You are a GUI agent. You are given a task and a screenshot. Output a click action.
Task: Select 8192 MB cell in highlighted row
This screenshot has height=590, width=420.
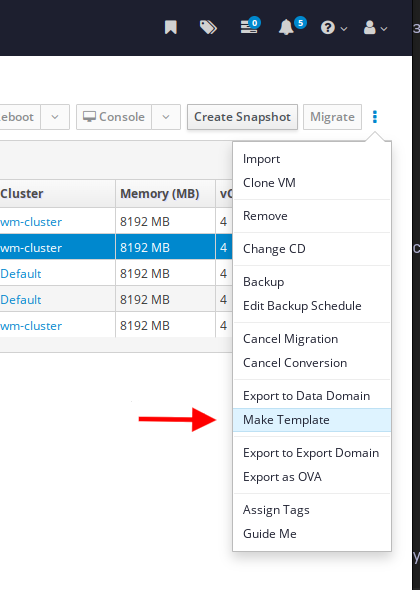165,248
